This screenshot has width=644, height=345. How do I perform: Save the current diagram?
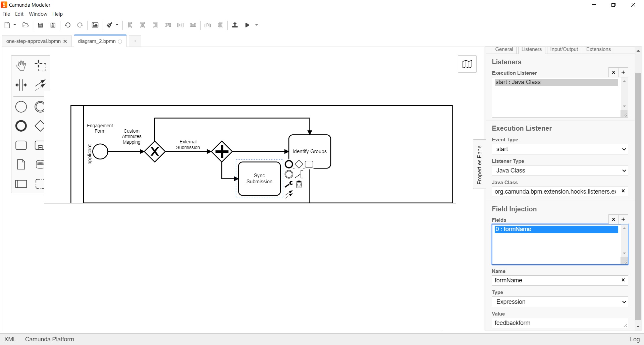click(40, 25)
